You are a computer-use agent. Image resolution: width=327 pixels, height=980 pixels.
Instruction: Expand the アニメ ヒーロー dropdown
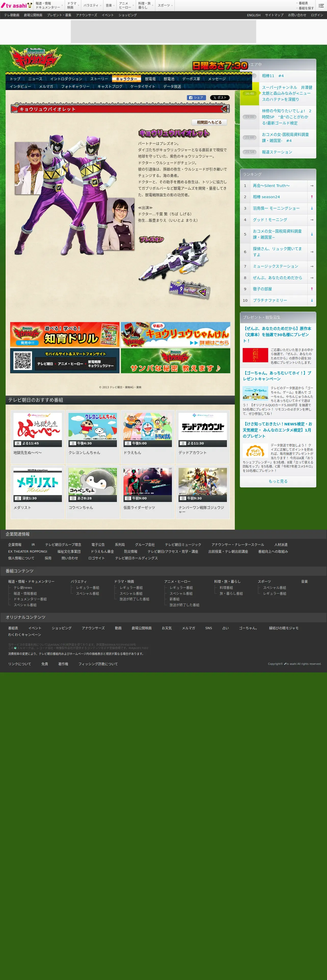coord(126,5)
